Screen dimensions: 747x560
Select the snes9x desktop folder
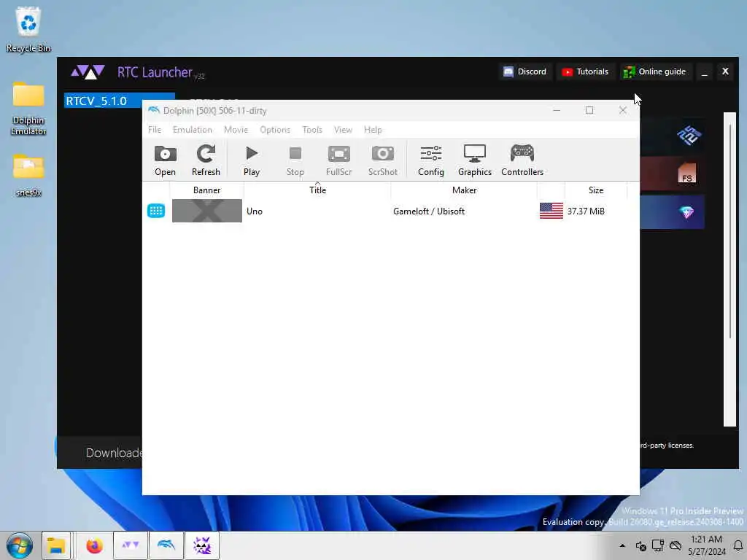click(x=28, y=175)
